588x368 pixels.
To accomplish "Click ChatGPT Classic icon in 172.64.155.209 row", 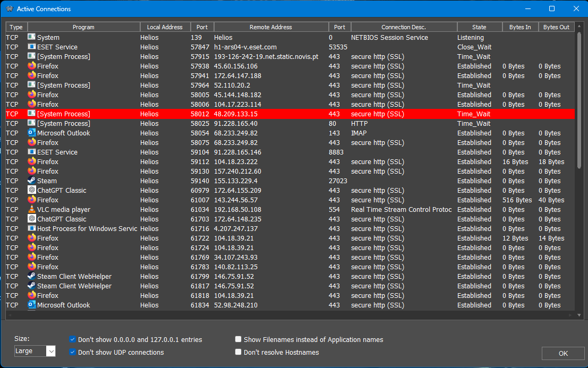I will click(31, 190).
